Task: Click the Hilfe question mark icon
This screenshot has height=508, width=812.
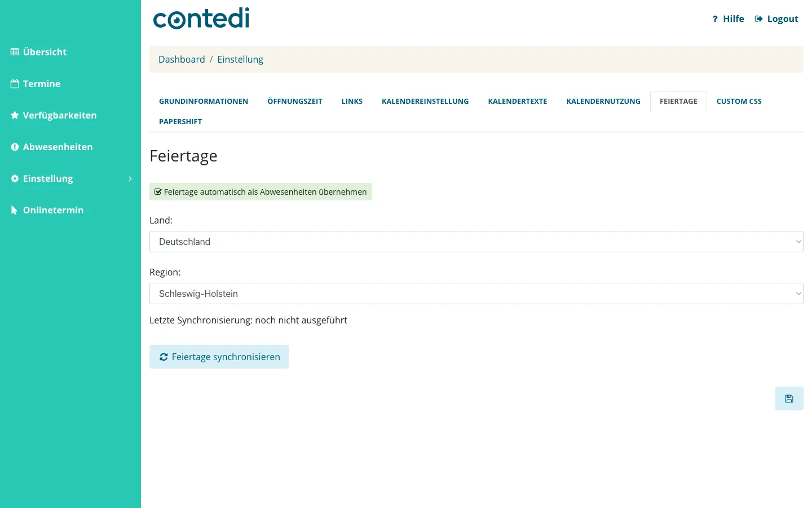Action: 715,19
